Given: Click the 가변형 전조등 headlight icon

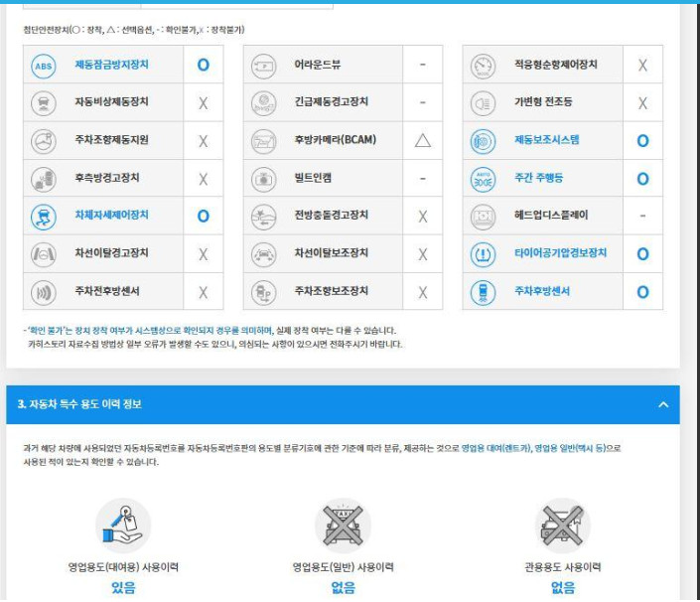Looking at the screenshot, I should [483, 103].
